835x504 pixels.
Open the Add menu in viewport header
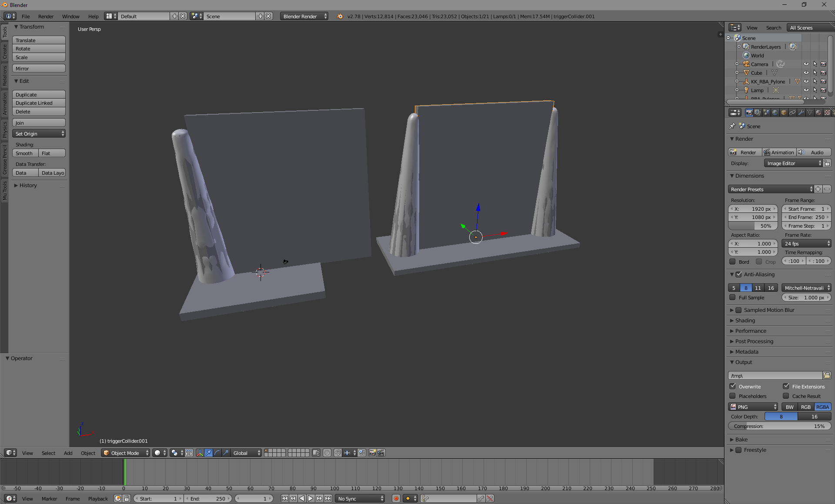68,453
